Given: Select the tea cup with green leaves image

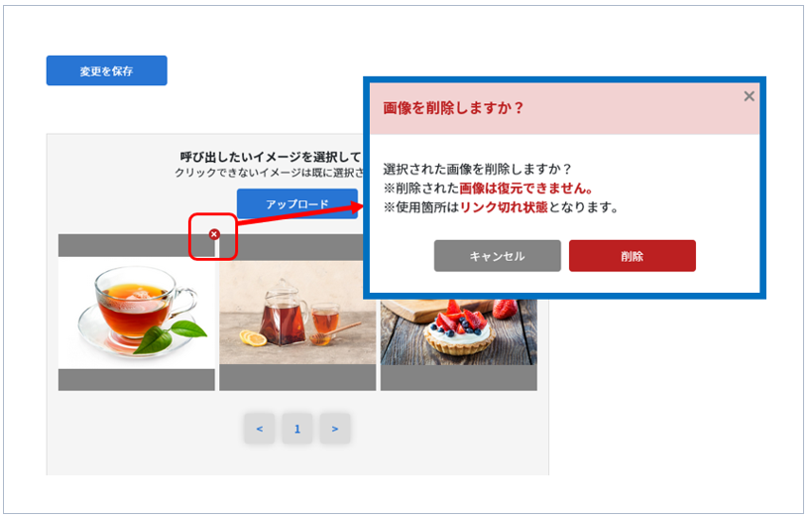Looking at the screenshot, I should coord(137,313).
